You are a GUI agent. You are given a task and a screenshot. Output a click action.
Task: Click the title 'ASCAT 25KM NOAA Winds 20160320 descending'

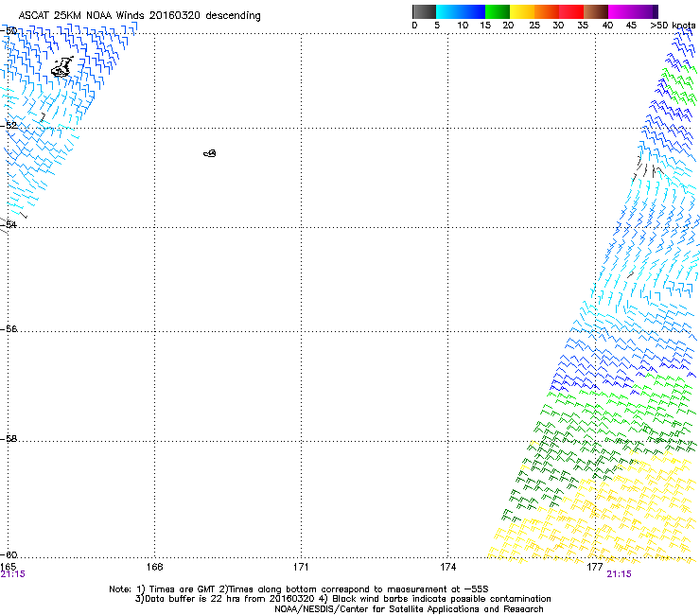139,16
